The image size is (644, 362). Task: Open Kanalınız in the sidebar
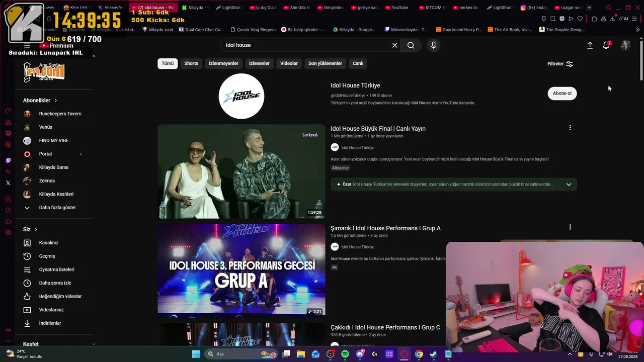click(53, 243)
